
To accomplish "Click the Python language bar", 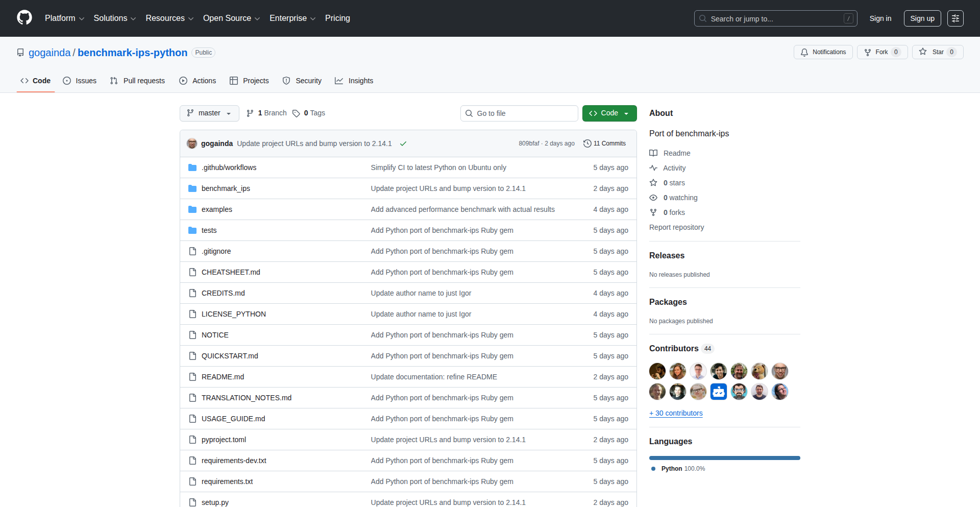I will 724,458.
